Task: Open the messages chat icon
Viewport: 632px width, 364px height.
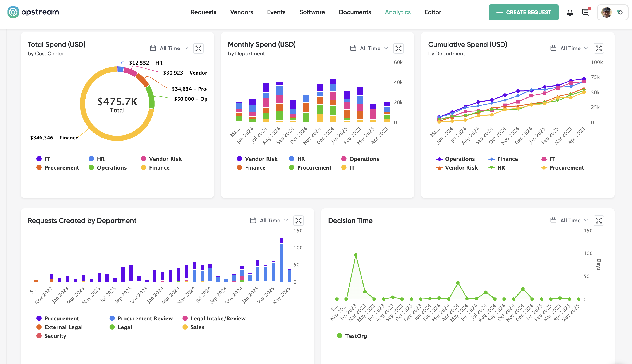Action: tap(586, 12)
